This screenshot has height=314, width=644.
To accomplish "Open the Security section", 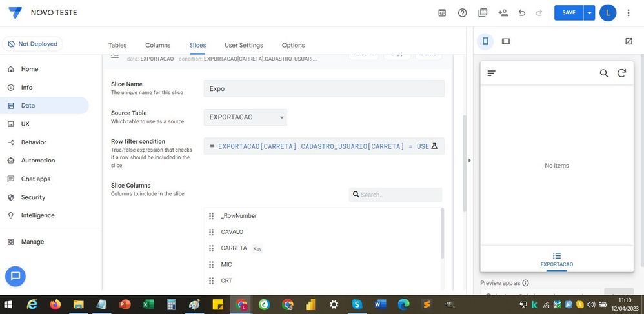I will coord(33,197).
